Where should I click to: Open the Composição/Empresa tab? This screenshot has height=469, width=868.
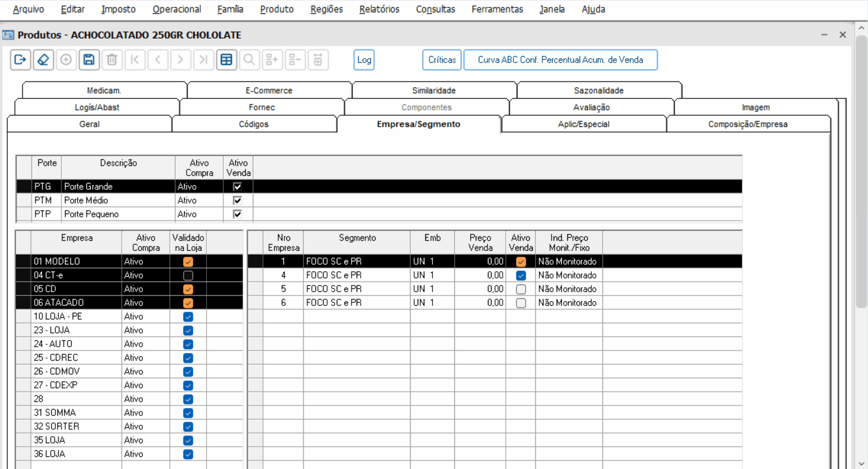click(x=748, y=124)
